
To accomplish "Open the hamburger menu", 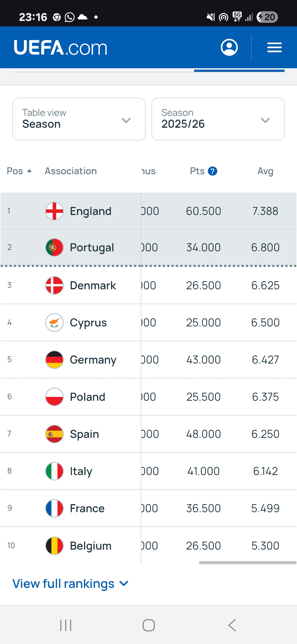I will point(274,47).
